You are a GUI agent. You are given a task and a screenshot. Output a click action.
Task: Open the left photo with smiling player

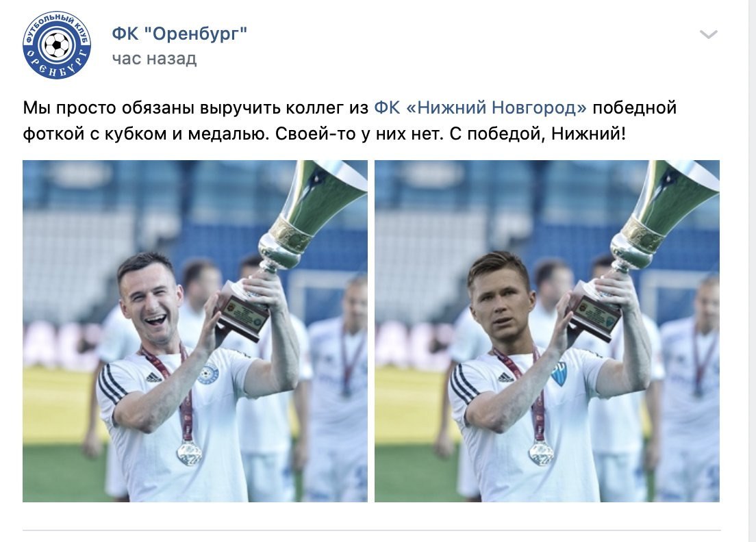195,331
